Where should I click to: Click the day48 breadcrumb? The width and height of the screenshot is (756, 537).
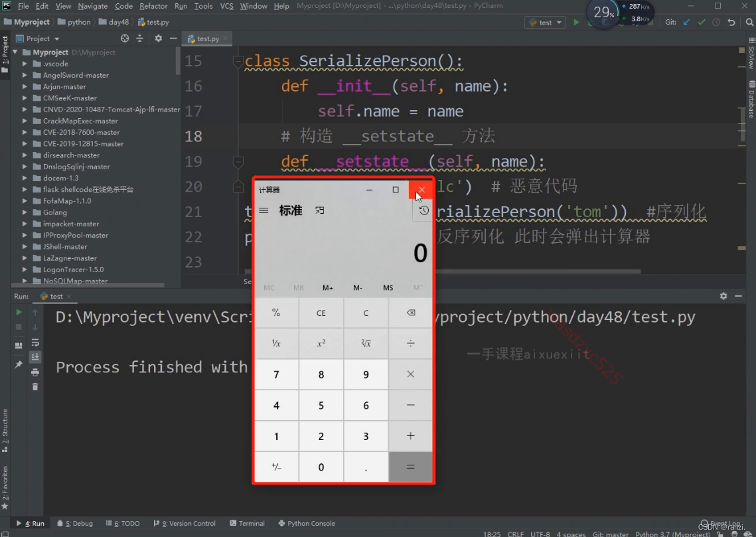[113, 22]
